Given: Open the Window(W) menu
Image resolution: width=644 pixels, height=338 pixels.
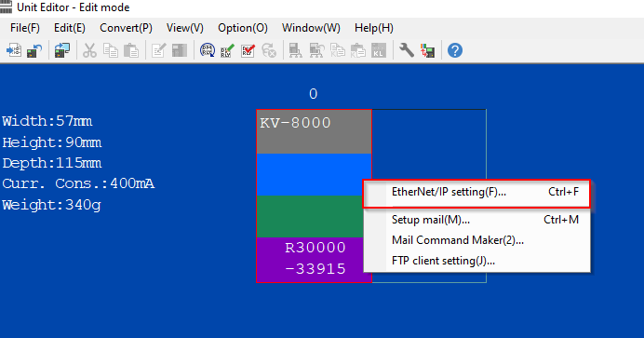Looking at the screenshot, I should pos(311,28).
